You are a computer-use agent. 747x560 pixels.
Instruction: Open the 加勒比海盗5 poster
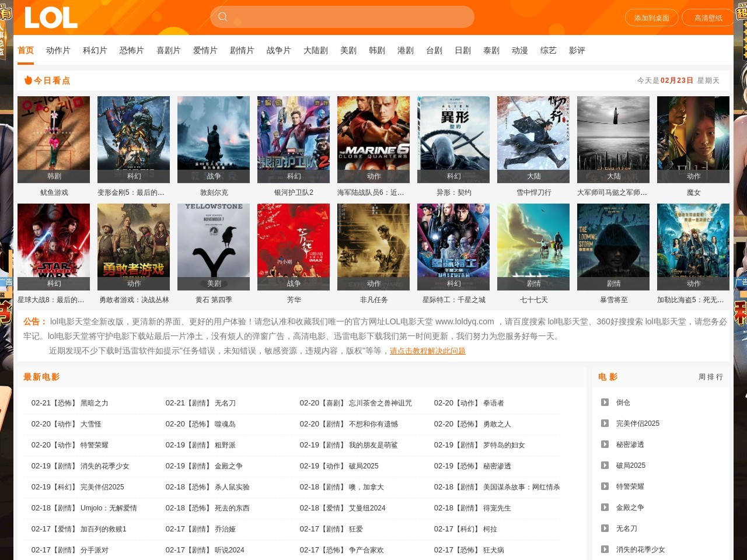coord(693,247)
